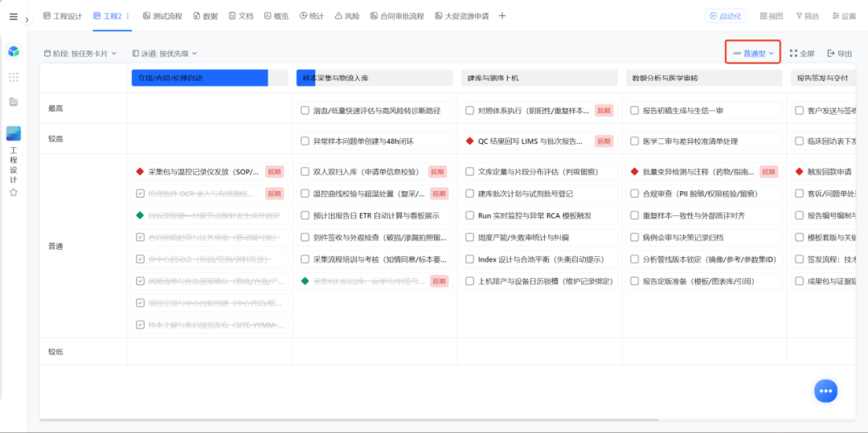Uncheck the completed 样本主键与条码规范发布 task
This screenshot has height=433, width=868.
coord(140,325)
